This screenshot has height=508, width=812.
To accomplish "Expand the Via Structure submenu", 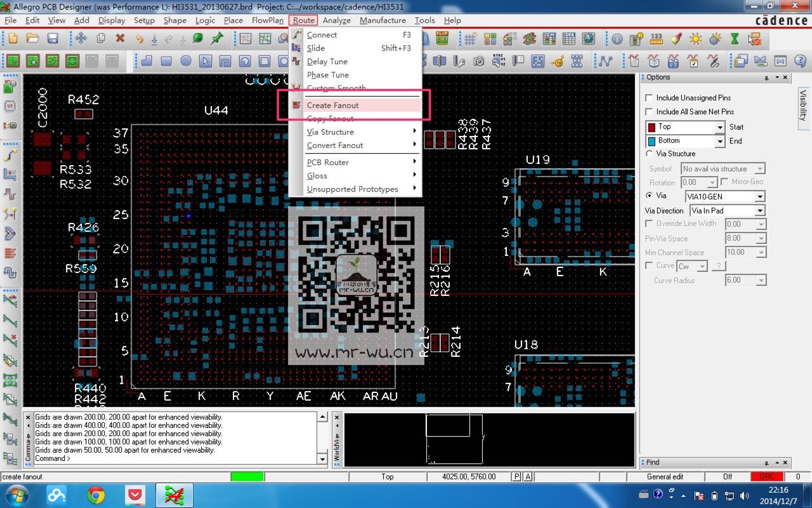I will (355, 132).
